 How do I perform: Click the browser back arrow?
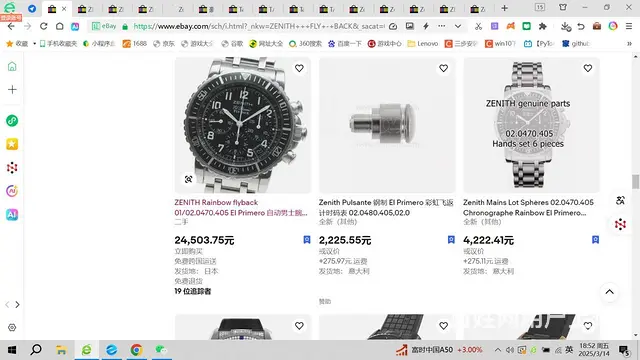(11, 27)
